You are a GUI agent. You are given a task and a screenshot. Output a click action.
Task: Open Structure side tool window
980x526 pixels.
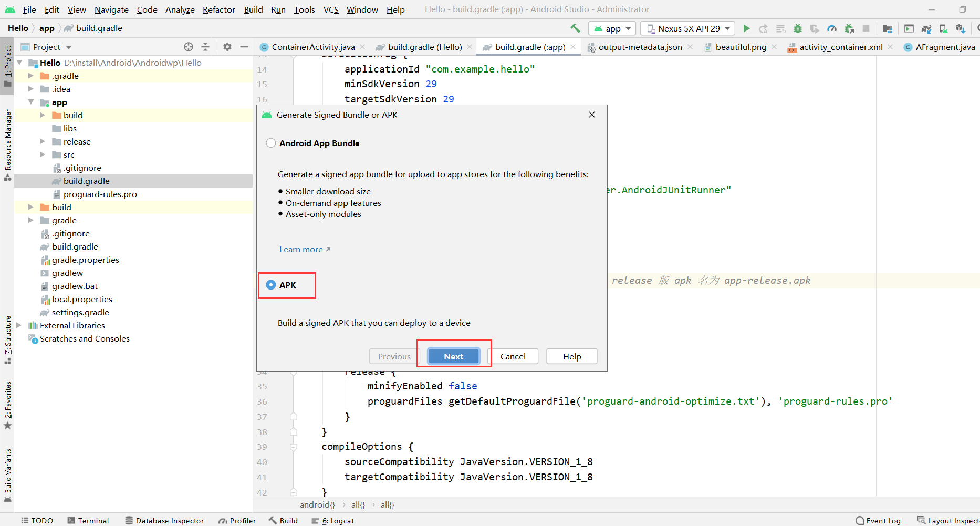coord(7,339)
